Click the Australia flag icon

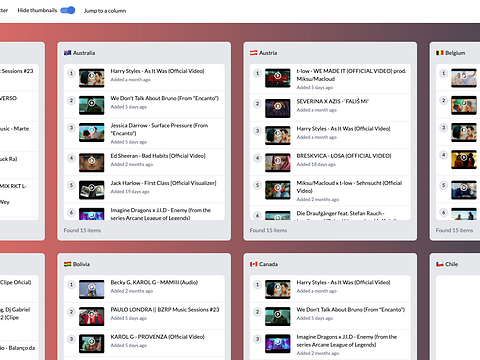pyautogui.click(x=67, y=53)
